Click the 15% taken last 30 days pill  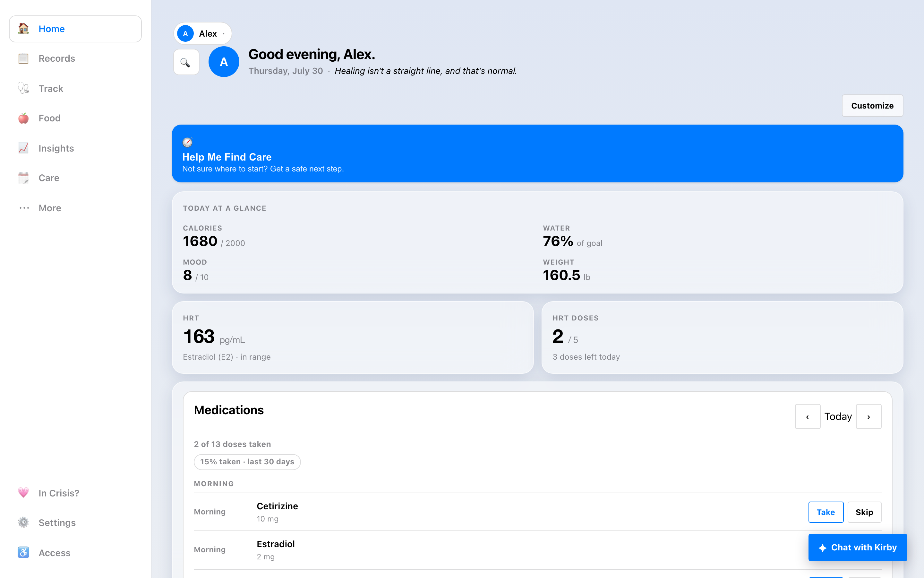[x=247, y=462]
